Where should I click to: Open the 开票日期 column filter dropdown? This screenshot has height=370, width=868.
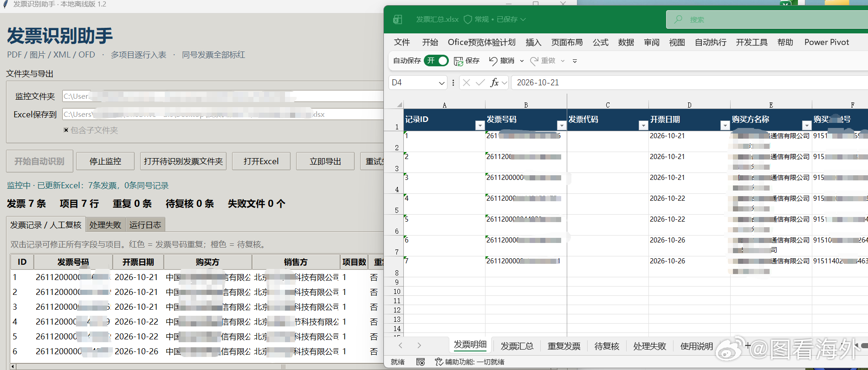(725, 126)
